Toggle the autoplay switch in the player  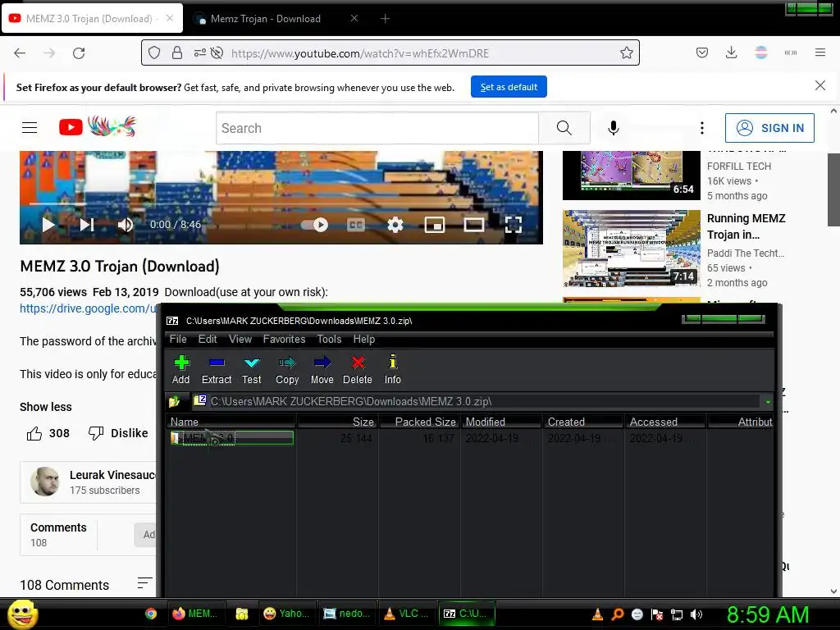pyautogui.click(x=314, y=225)
